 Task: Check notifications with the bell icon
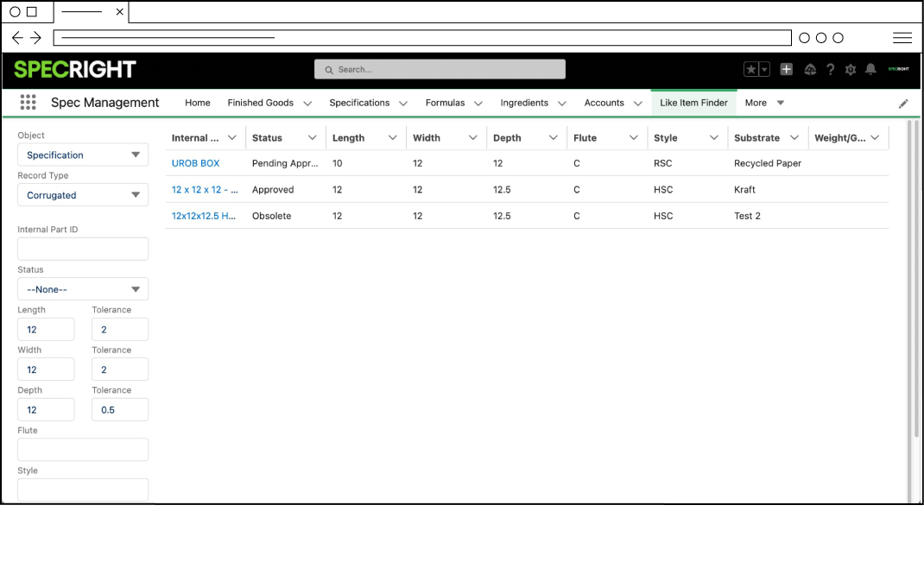click(x=870, y=69)
